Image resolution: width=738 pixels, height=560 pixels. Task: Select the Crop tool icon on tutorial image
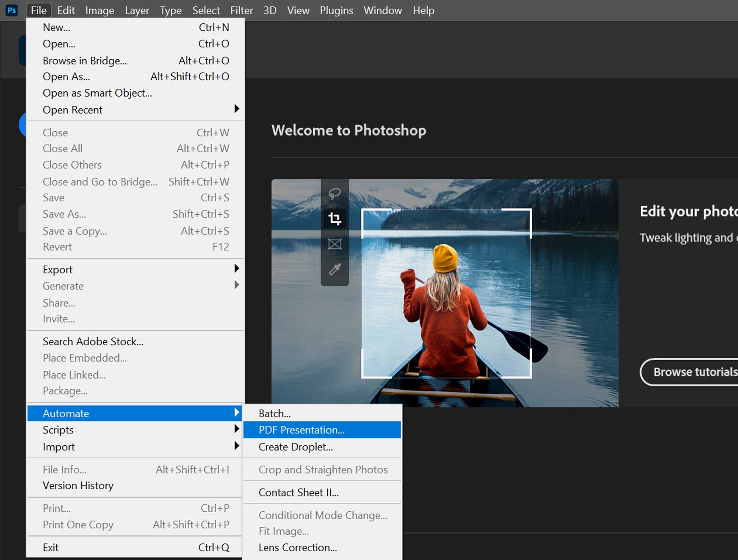[334, 218]
